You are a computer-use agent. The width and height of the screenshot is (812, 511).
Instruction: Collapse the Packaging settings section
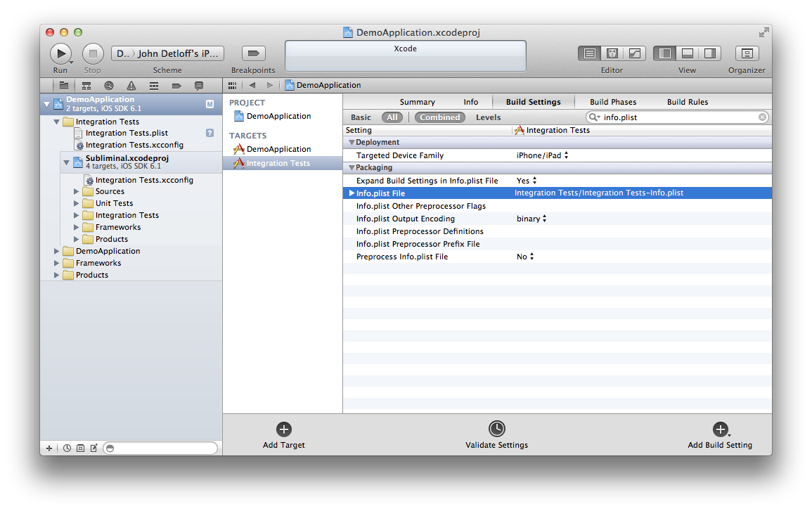click(x=352, y=168)
